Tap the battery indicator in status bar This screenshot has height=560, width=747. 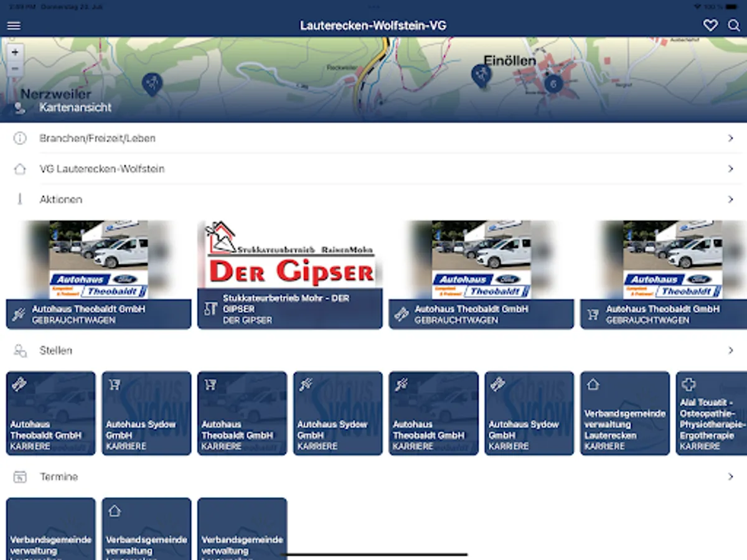(x=733, y=6)
